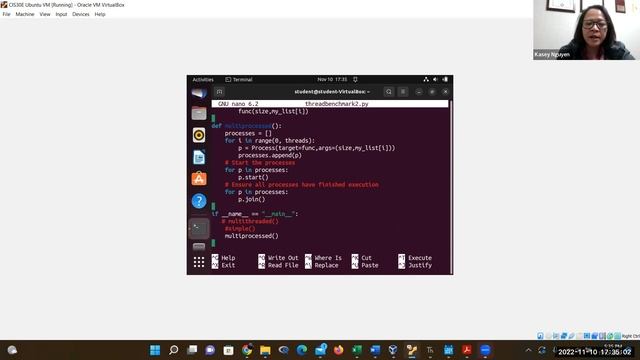
Task: Show Applications grid in Ubuntu dock
Action: [x=199, y=262]
